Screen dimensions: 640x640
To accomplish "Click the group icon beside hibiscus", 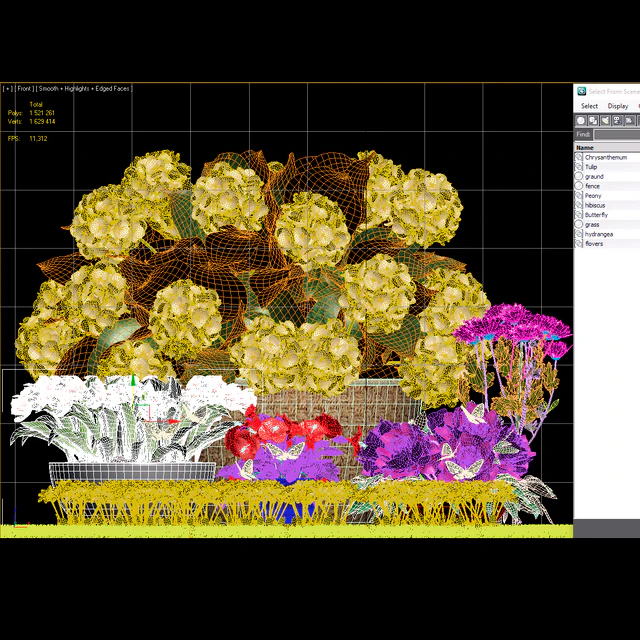I will click(x=579, y=205).
